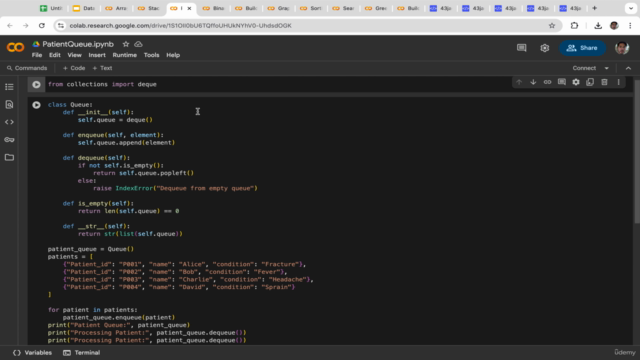Open the Files folder sidebar icon
The image size is (640, 360).
pos(9,157)
